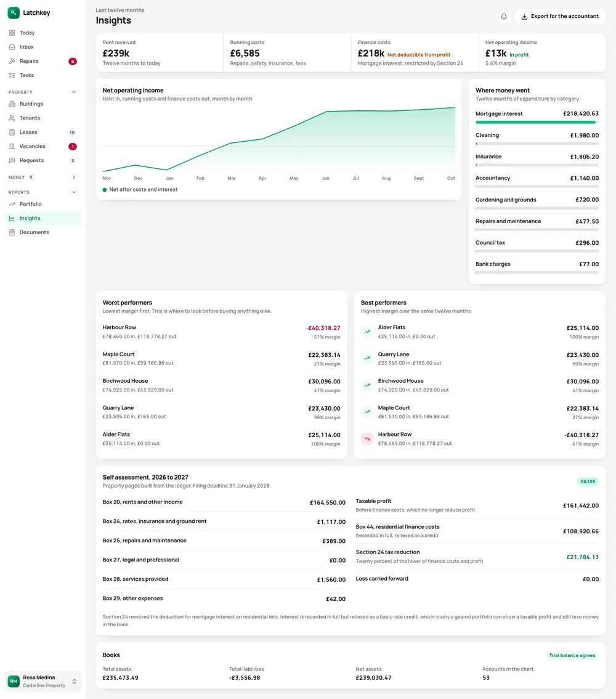Image resolution: width=616 pixels, height=699 pixels.
Task: Click the Latchkey key logo icon
Action: [14, 12]
